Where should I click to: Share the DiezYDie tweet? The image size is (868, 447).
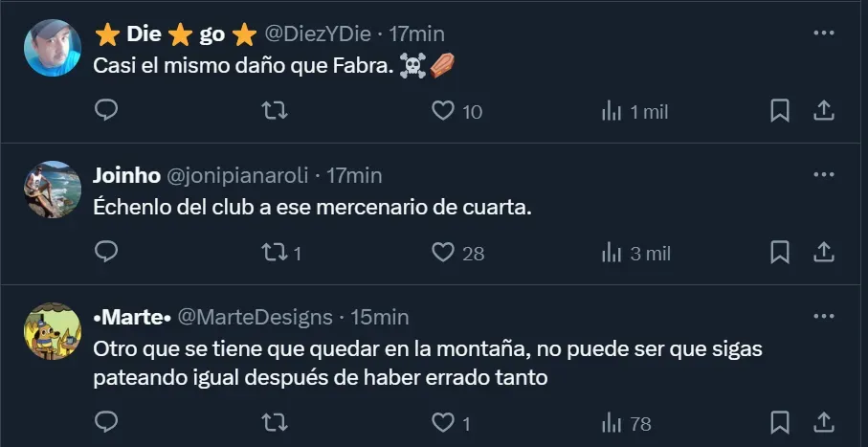click(x=823, y=111)
